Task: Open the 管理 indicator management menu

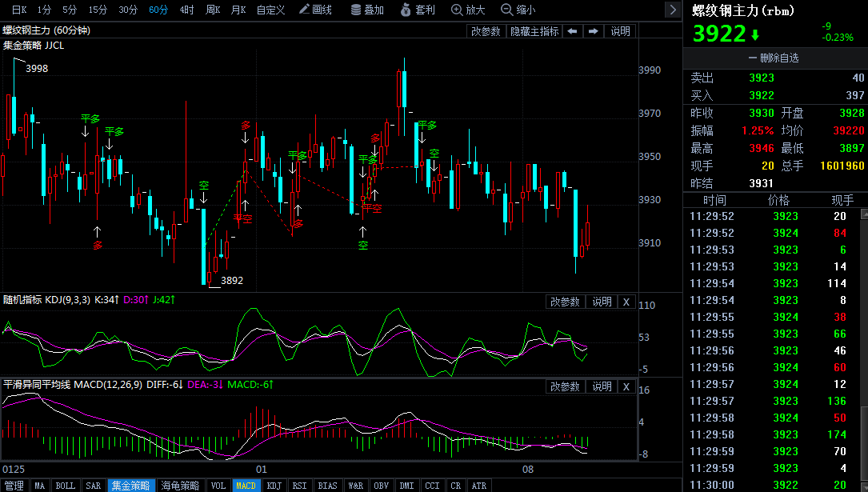Action: [x=12, y=485]
